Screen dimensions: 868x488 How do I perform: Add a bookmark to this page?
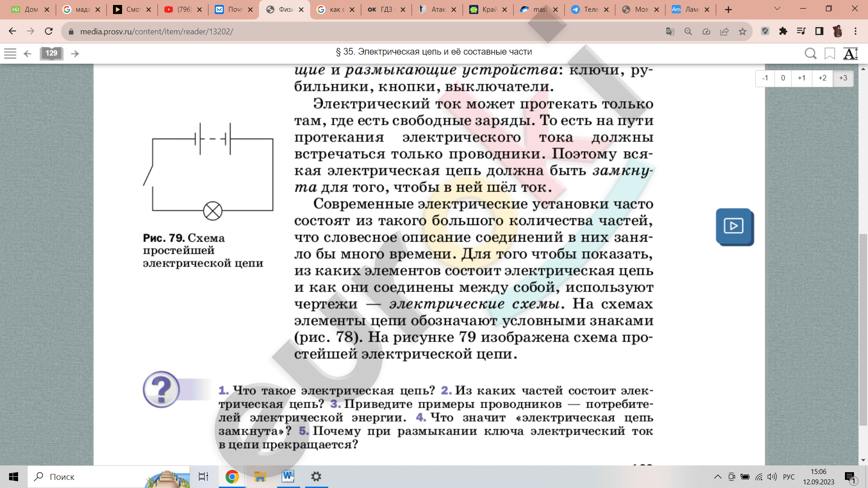pyautogui.click(x=830, y=54)
